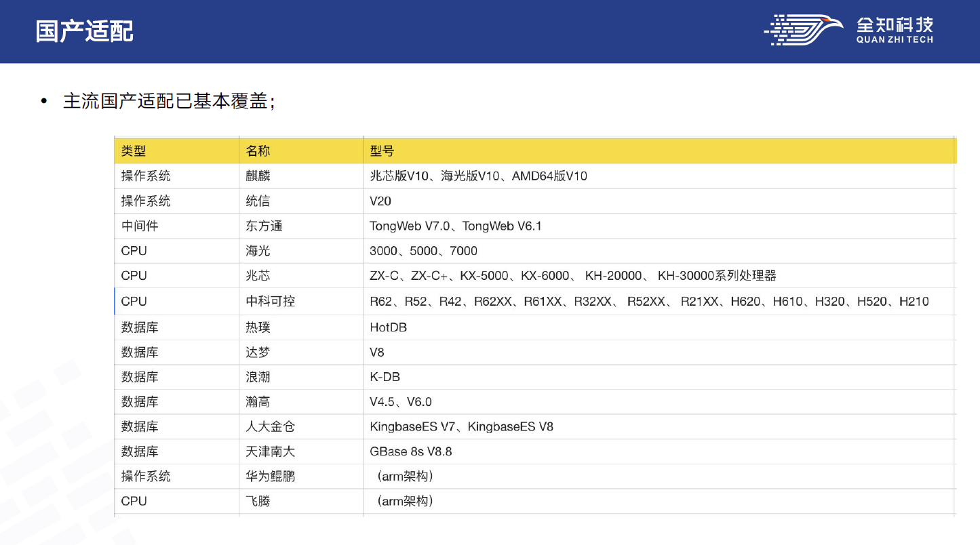Click the TongWeb V7.0 model cell
The width and height of the screenshot is (980, 545).
[x=456, y=226]
